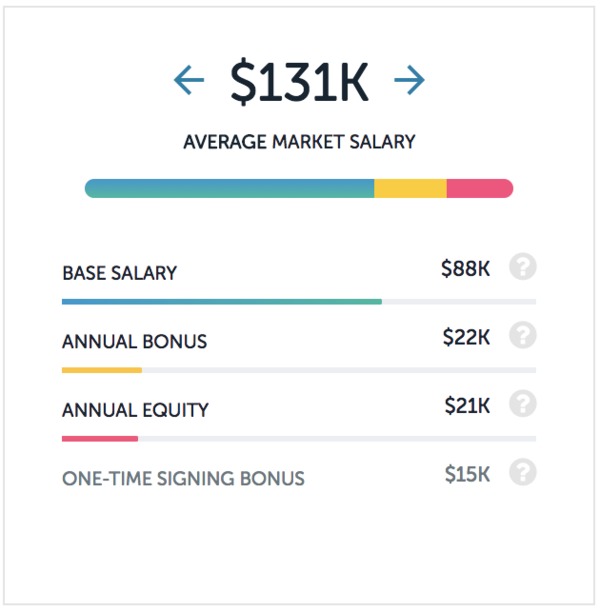The height and width of the screenshot is (611, 600).
Task: Click the $15K signing bonus value
Action: click(x=468, y=474)
